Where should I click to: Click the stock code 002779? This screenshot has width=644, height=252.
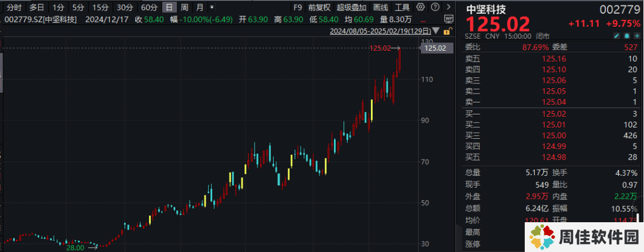coord(620,9)
